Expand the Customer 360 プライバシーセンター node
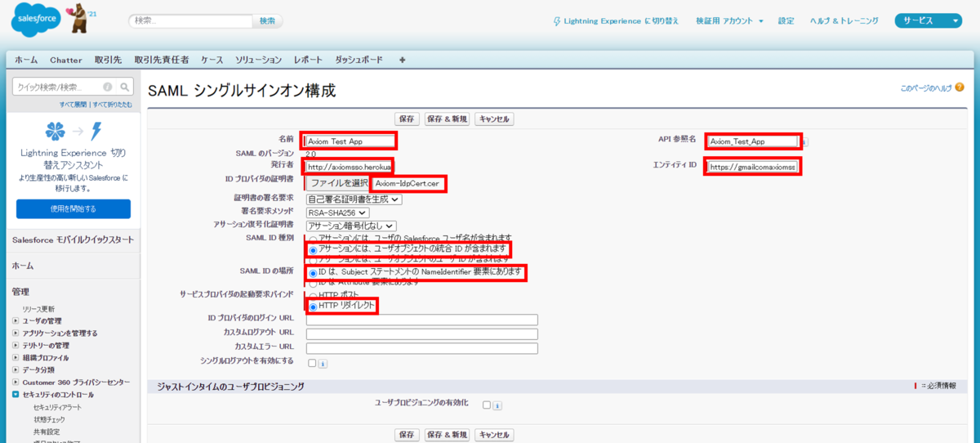Image resolution: width=980 pixels, height=443 pixels. click(16, 382)
